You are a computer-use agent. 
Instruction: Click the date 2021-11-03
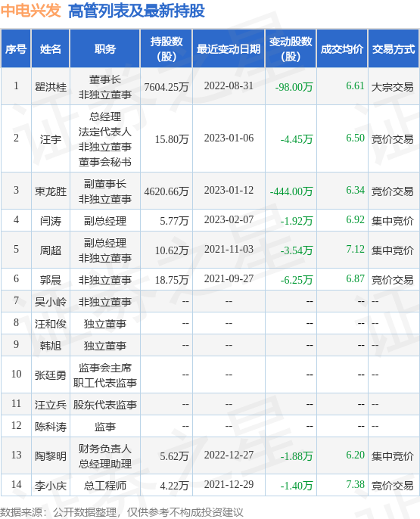229,249
